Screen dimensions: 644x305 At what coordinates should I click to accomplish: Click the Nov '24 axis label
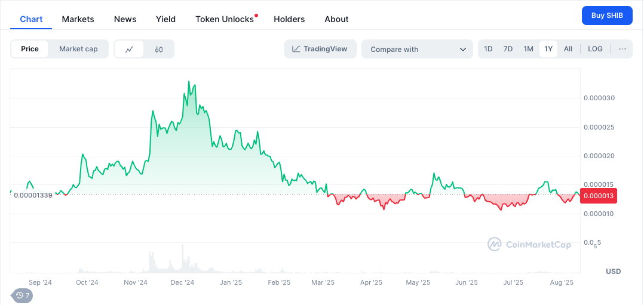tap(135, 282)
